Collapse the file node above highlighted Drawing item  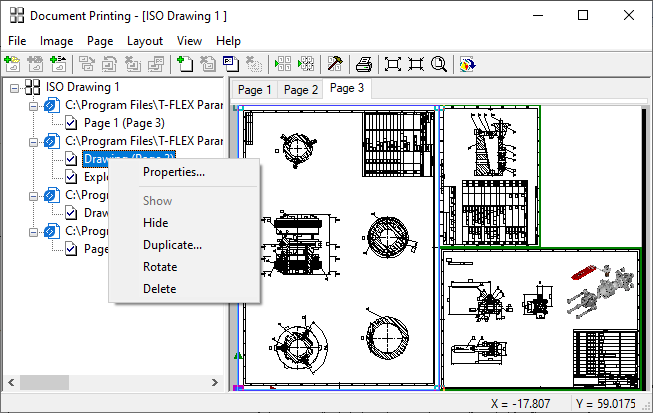(x=32, y=141)
